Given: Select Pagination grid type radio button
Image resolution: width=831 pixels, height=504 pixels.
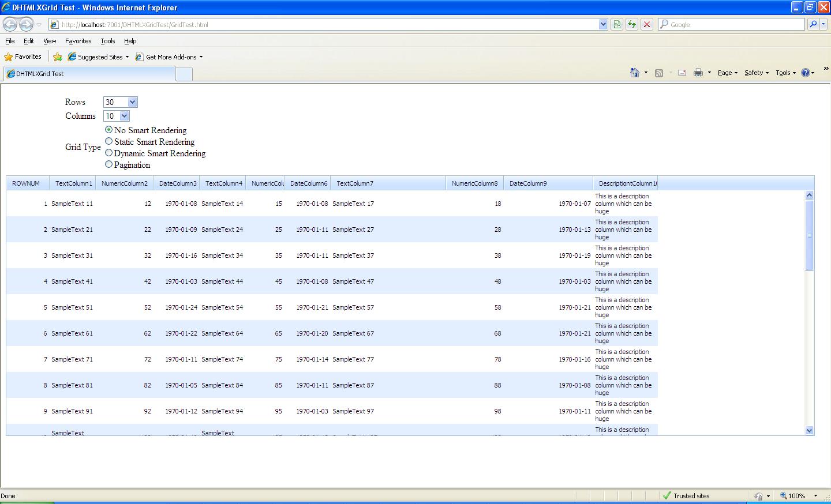Looking at the screenshot, I should pos(108,164).
